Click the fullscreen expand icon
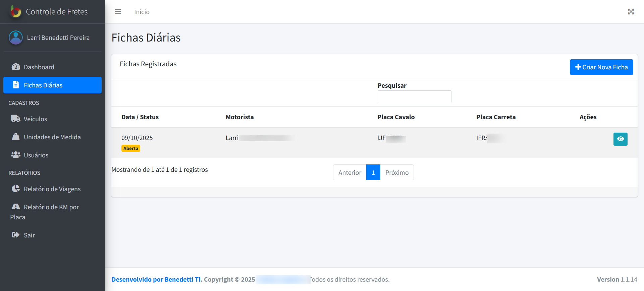 631,12
